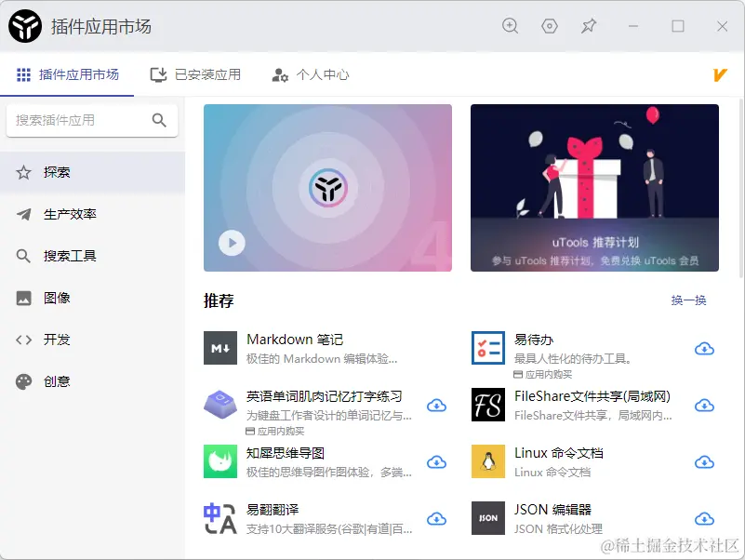Go to 个人中心 tab

coord(311,74)
